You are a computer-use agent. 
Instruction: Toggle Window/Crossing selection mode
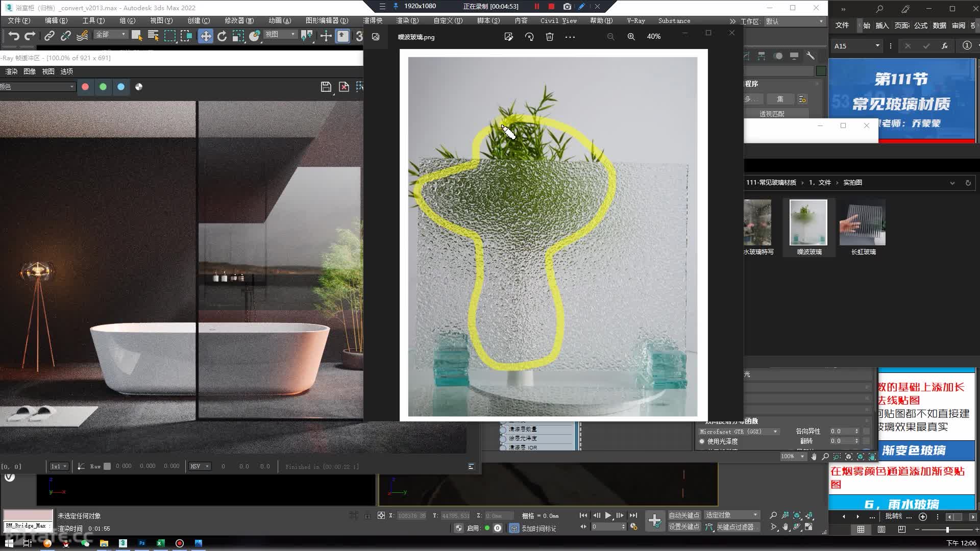pos(186,36)
